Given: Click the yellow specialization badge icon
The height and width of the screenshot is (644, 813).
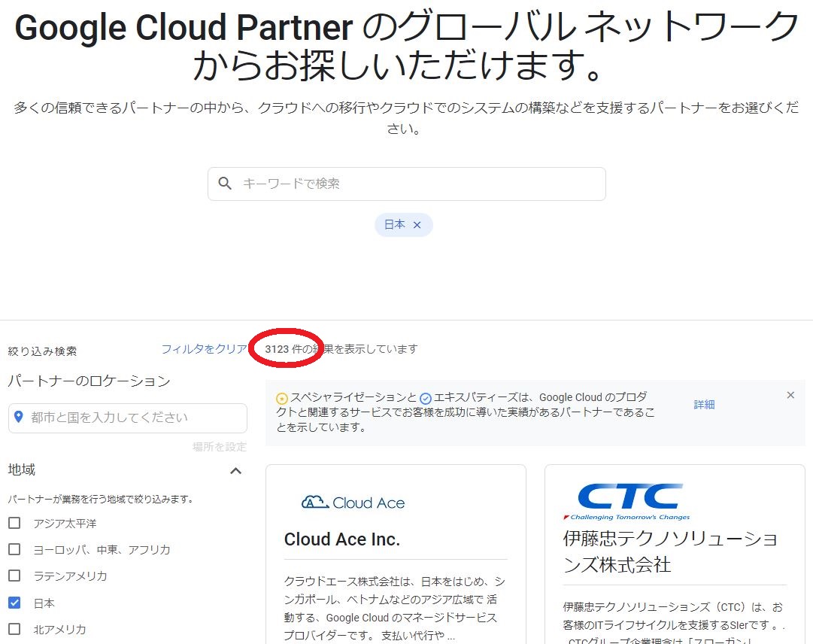Looking at the screenshot, I should [281, 398].
